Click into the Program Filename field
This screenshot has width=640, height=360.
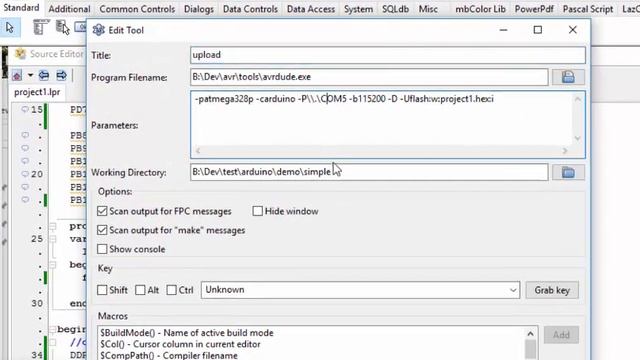point(369,77)
